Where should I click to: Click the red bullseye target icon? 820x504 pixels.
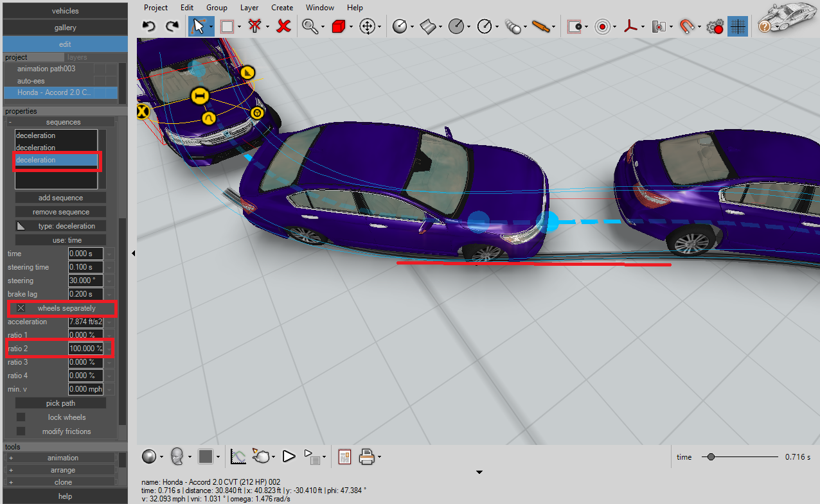click(x=602, y=26)
